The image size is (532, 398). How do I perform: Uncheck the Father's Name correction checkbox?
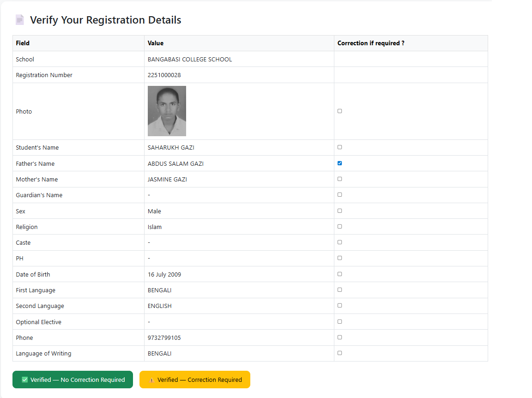[339, 163]
